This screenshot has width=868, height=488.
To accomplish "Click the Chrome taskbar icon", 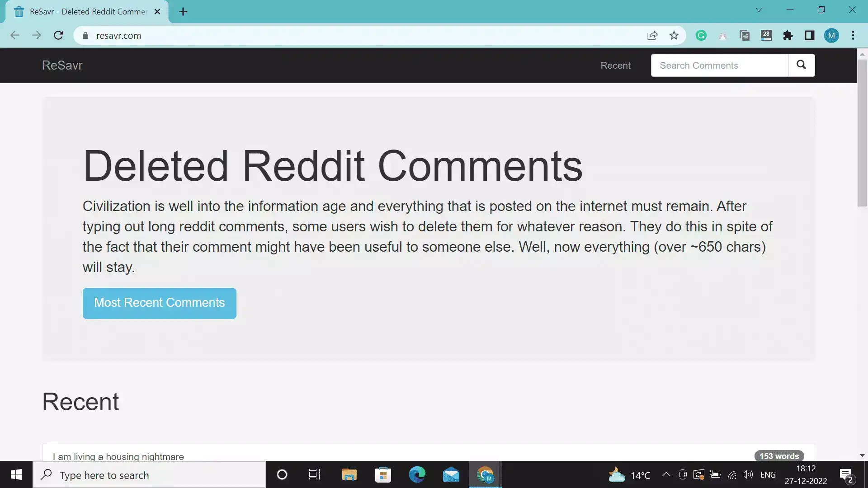I will click(485, 474).
